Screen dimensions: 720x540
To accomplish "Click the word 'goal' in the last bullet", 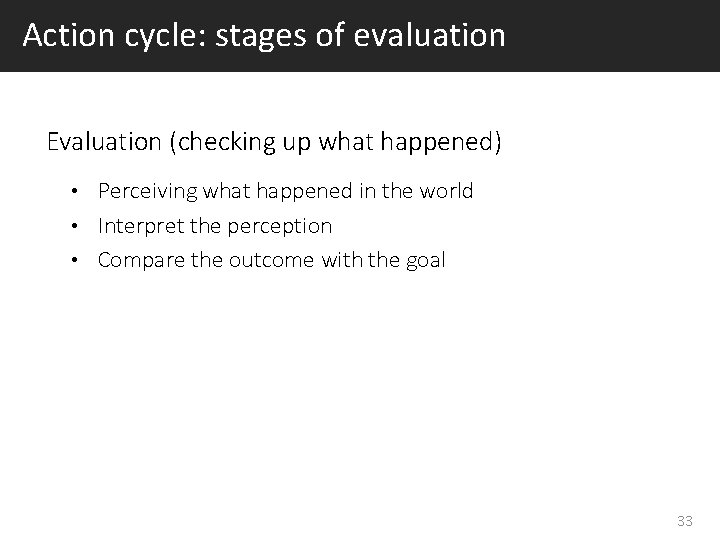I will tap(426, 261).
